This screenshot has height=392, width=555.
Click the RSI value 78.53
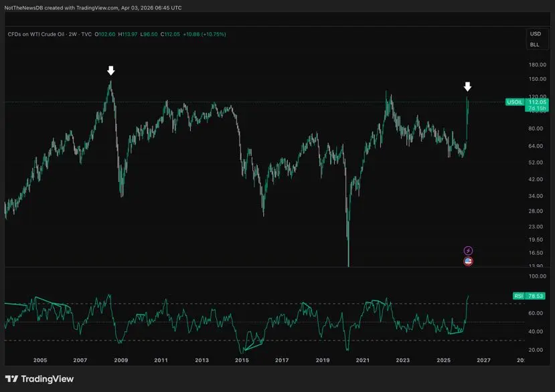pos(535,296)
